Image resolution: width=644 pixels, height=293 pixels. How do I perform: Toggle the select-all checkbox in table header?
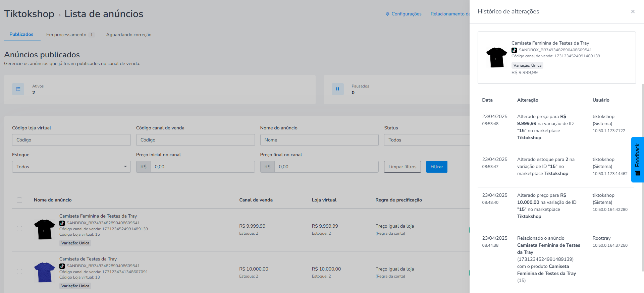pos(19,200)
